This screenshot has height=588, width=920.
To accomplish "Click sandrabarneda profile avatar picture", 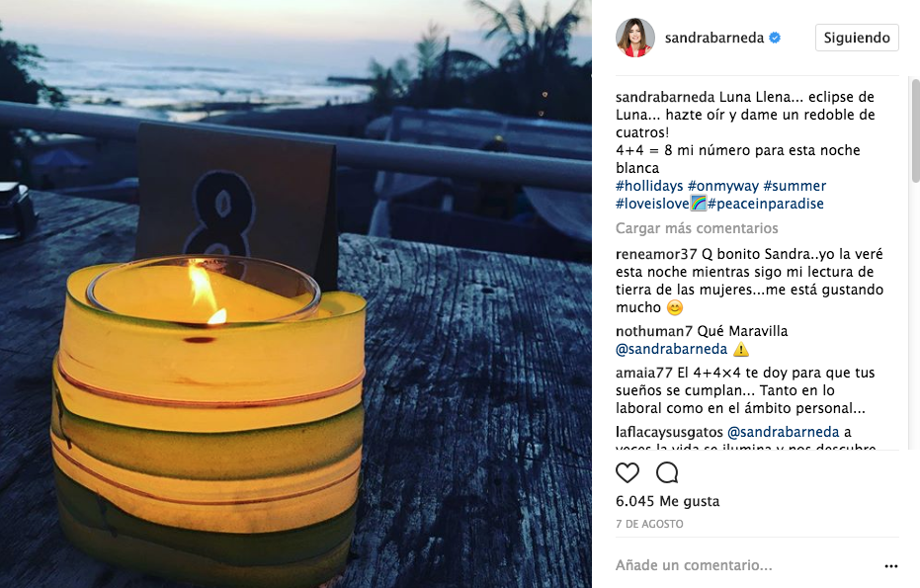I will (634, 38).
